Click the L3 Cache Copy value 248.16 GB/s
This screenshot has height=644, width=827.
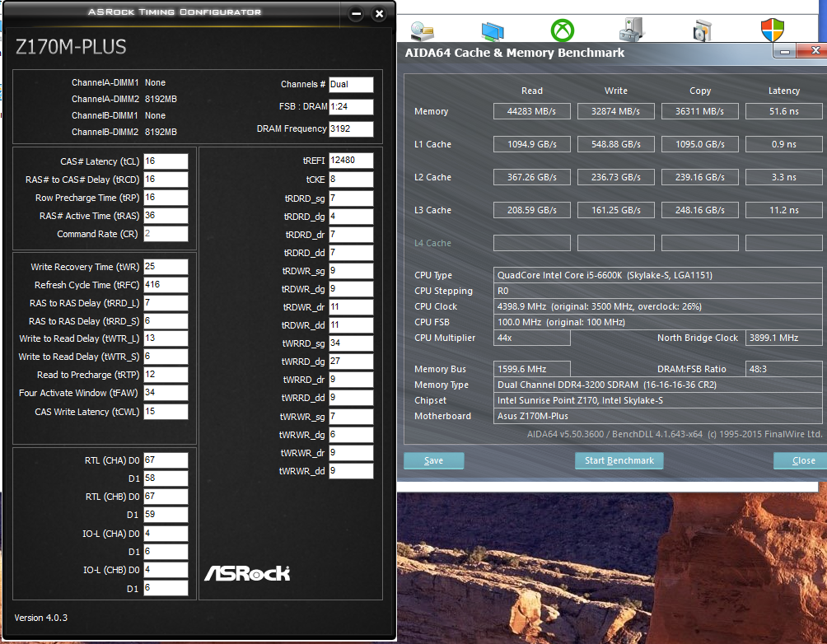tap(700, 210)
